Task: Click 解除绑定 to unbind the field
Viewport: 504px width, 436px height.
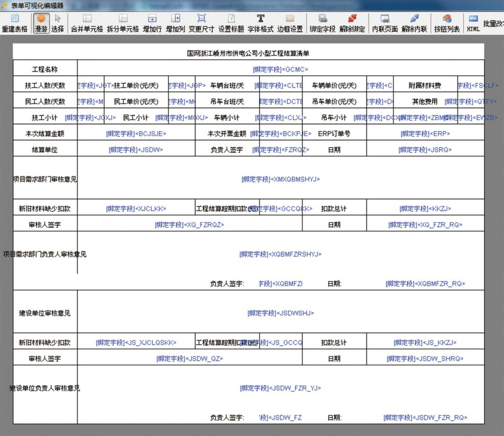Action: click(x=352, y=24)
